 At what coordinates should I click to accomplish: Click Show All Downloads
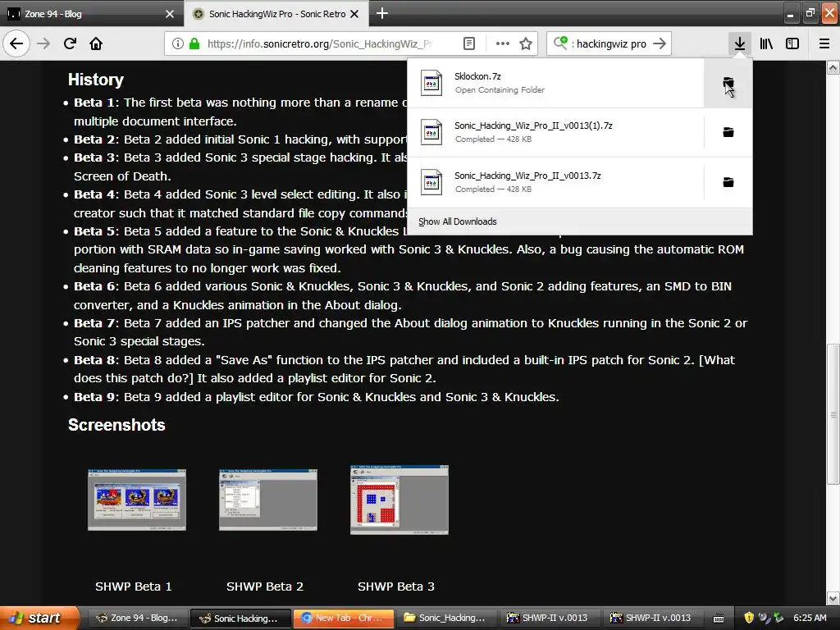click(458, 221)
